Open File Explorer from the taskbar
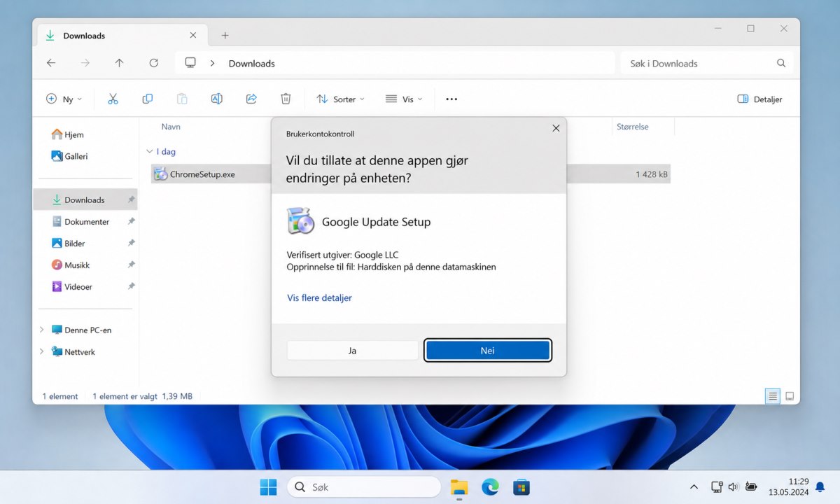Image resolution: width=840 pixels, height=504 pixels. (x=459, y=486)
